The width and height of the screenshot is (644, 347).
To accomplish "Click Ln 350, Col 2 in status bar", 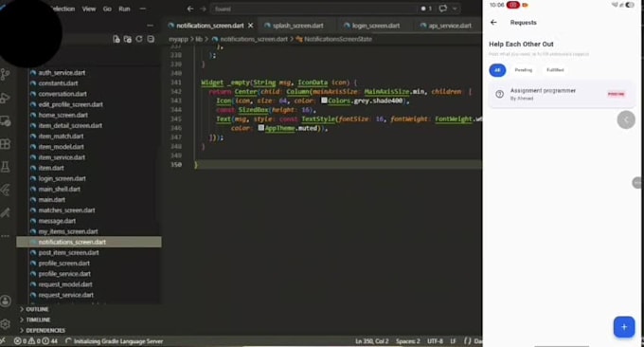I will click(371, 341).
